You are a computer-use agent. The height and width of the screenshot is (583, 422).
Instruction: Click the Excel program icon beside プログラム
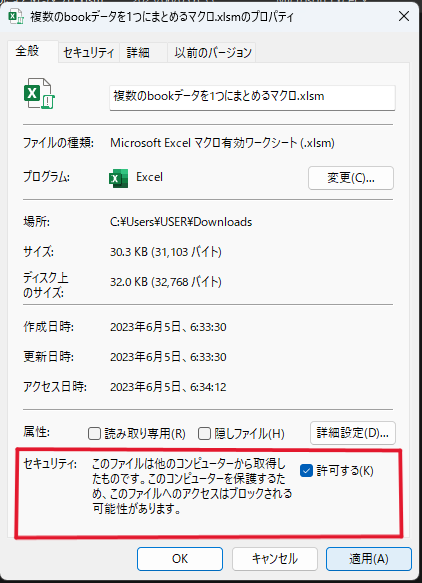pos(118,178)
